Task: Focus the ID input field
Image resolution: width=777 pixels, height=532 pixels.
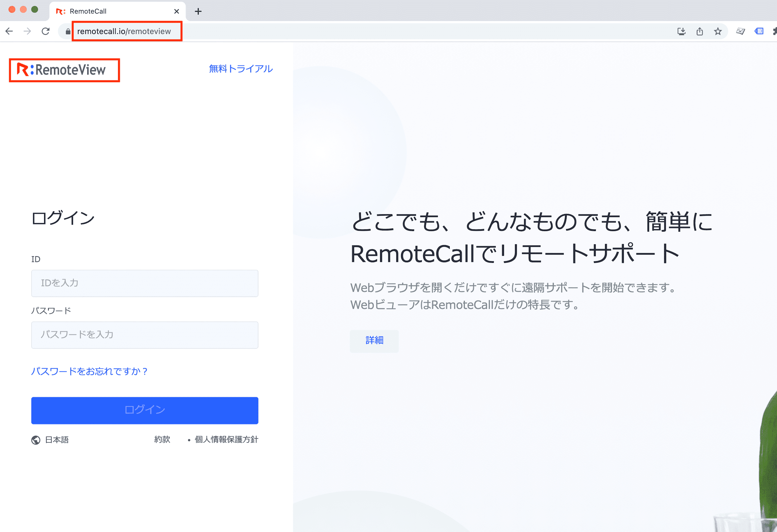Action: 145,283
